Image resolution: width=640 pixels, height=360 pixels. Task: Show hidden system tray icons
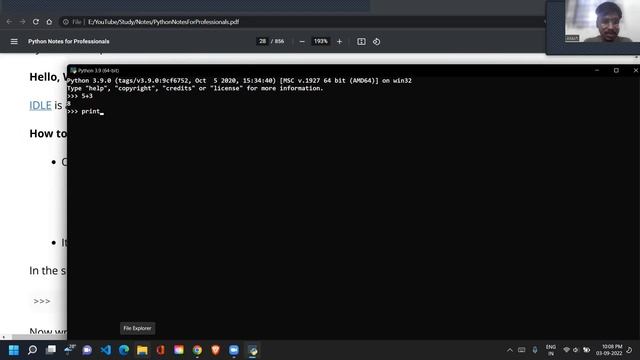[509, 350]
